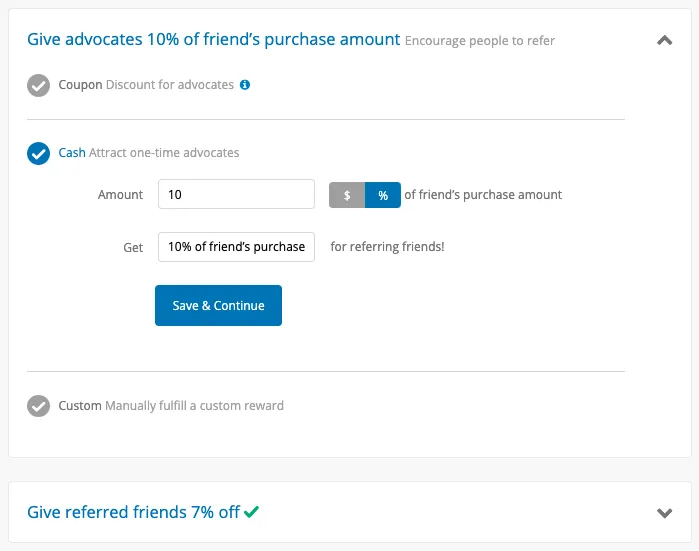
Task: Switch amount type to dollar sign
Action: point(347,195)
